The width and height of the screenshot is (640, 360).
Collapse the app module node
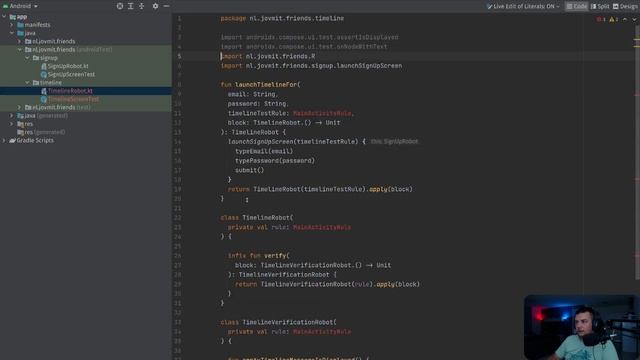pyautogui.click(x=4, y=17)
